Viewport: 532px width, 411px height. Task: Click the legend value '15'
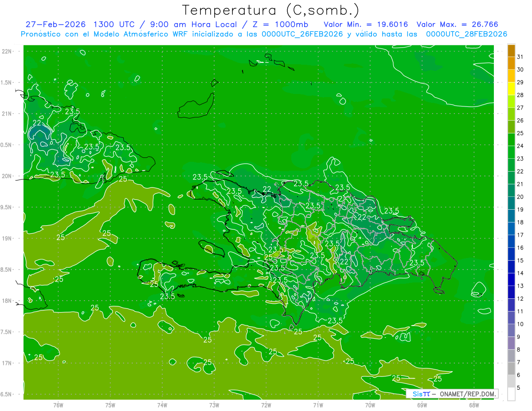tap(520, 260)
